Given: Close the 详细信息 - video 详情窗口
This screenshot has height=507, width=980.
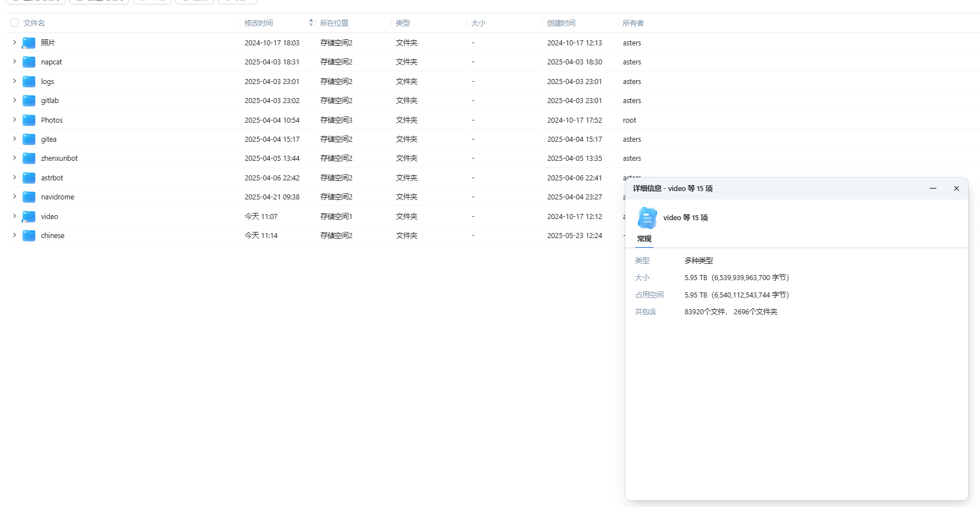Looking at the screenshot, I should 956,188.
